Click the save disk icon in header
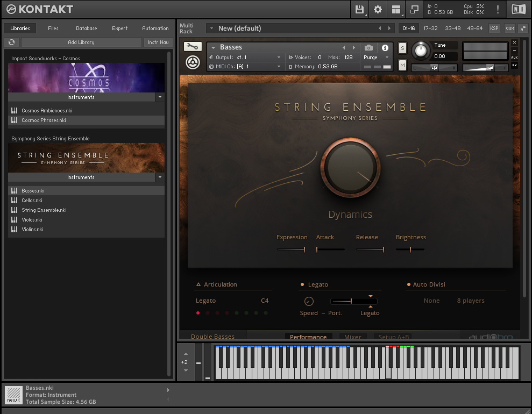532x414 pixels. [x=359, y=9]
